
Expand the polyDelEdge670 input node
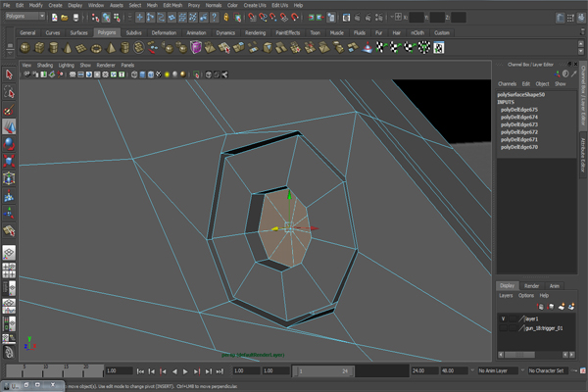point(519,147)
